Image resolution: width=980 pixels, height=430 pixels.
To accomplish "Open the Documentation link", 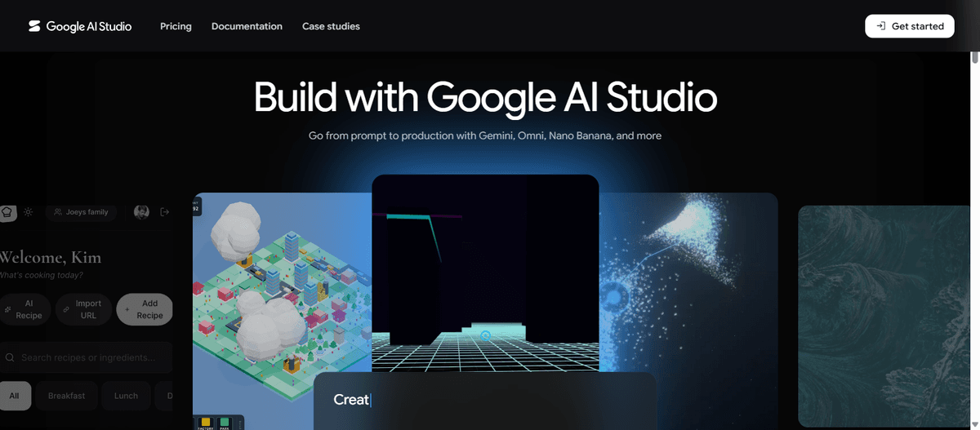I will click(247, 26).
